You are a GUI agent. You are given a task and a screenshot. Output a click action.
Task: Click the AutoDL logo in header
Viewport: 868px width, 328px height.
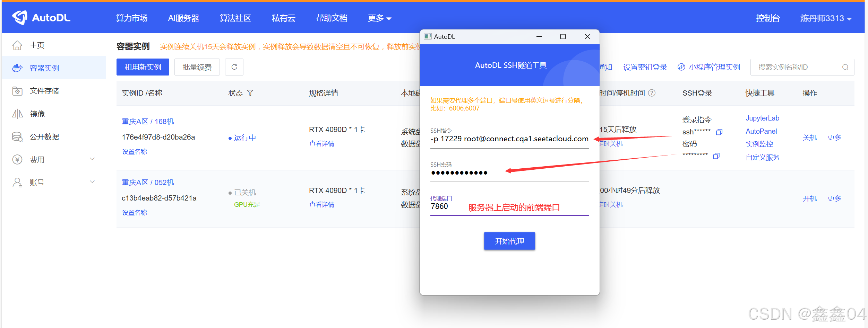coord(41,17)
